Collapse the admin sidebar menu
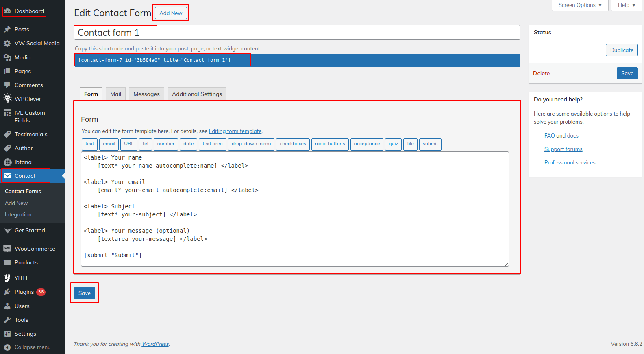Image resolution: width=644 pixels, height=354 pixels. pos(28,347)
